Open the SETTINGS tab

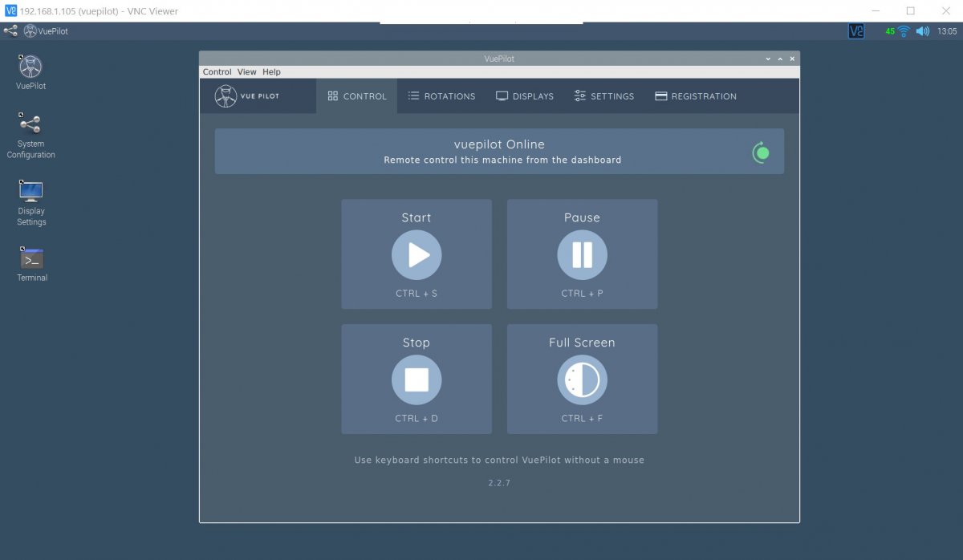click(604, 96)
